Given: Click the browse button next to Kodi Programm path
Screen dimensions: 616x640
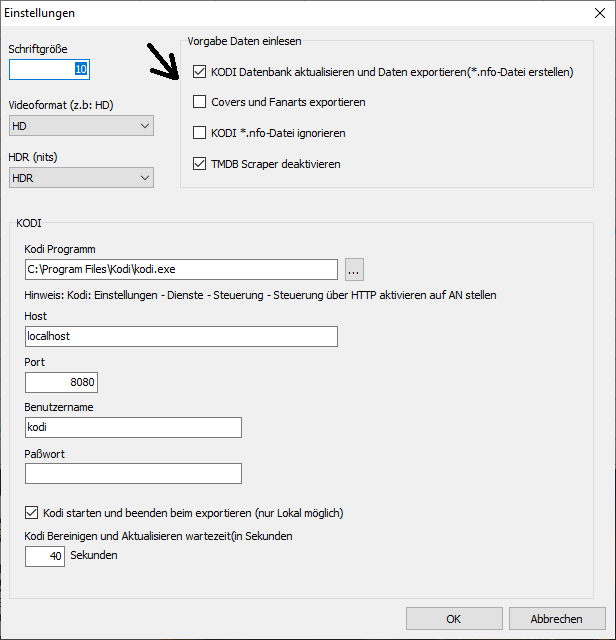Looking at the screenshot, I should (354, 269).
